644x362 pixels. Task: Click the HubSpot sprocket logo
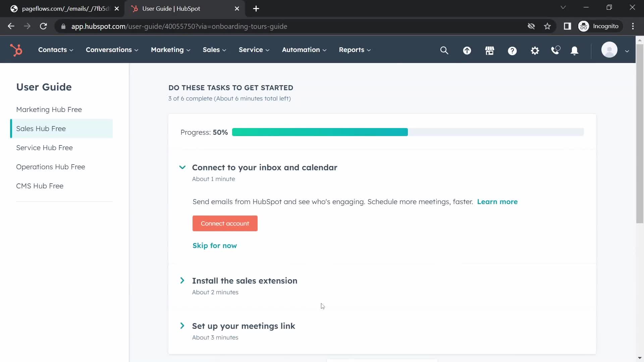pos(16,50)
